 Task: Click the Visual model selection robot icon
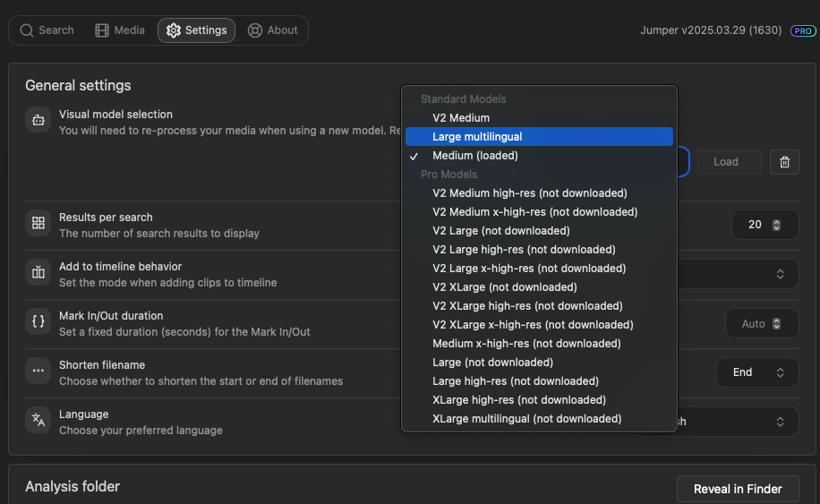coord(38,120)
